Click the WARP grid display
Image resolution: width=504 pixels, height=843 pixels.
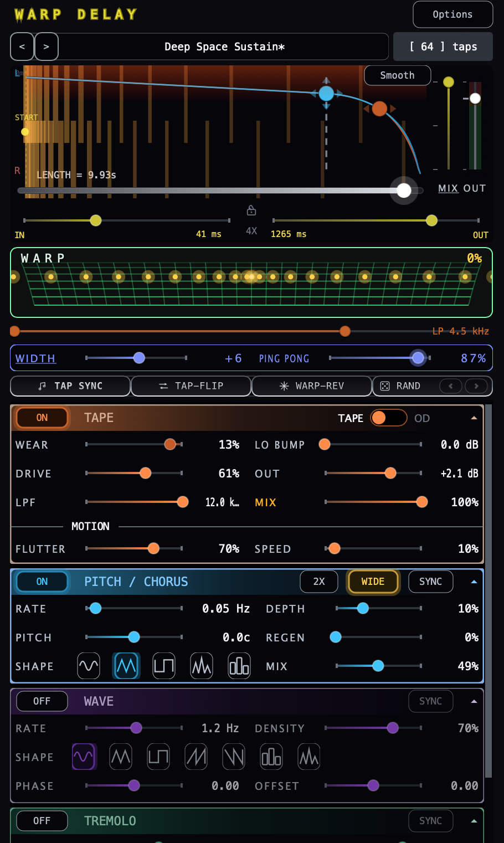pyautogui.click(x=251, y=282)
